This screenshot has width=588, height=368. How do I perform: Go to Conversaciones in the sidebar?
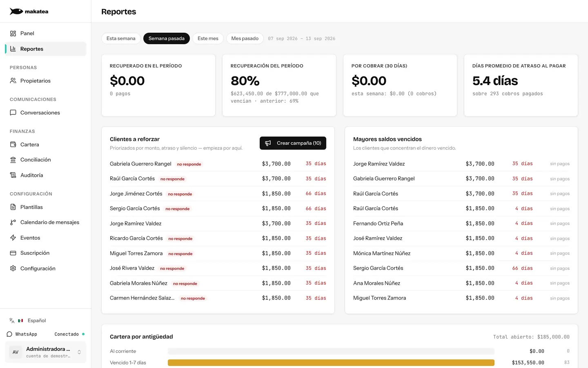tap(46, 112)
